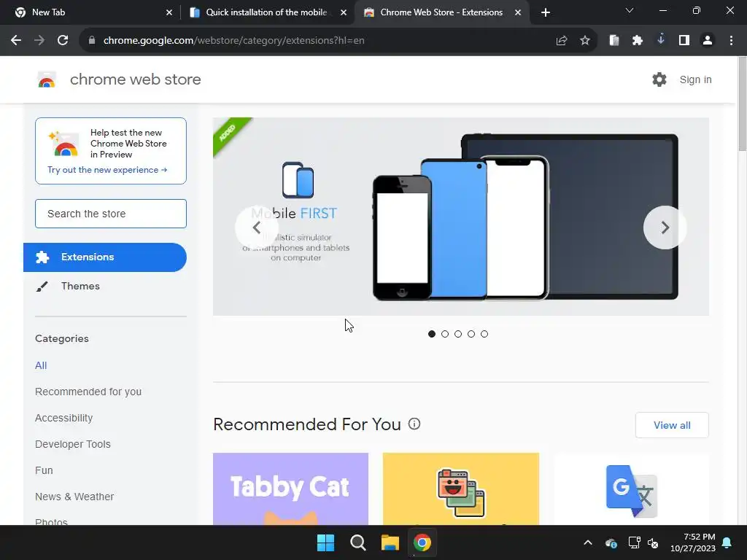Select the fourth carousel dot
747x560 pixels.
point(471,334)
